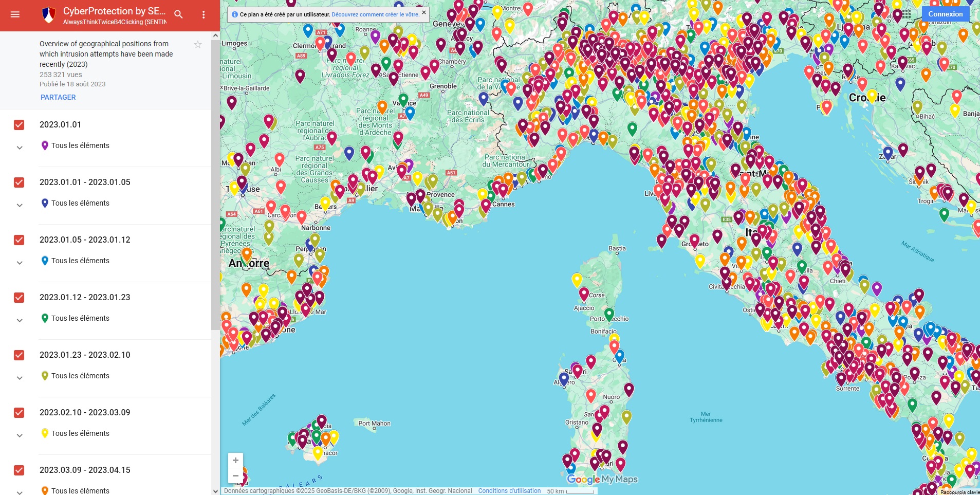Screen dimensions: 980x495
Task: Click the Raccourcis clavier link
Action: pyautogui.click(x=959, y=492)
